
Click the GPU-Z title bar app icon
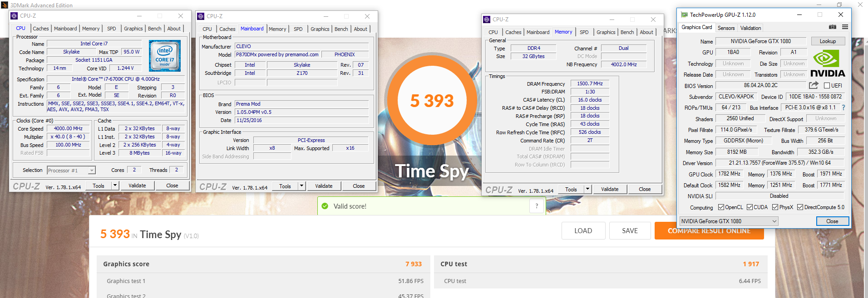(684, 15)
